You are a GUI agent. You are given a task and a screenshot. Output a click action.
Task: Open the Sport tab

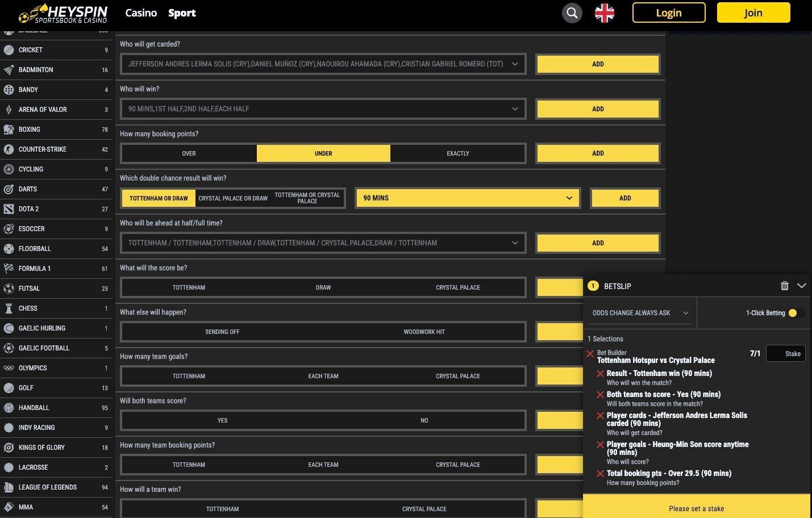tap(182, 12)
